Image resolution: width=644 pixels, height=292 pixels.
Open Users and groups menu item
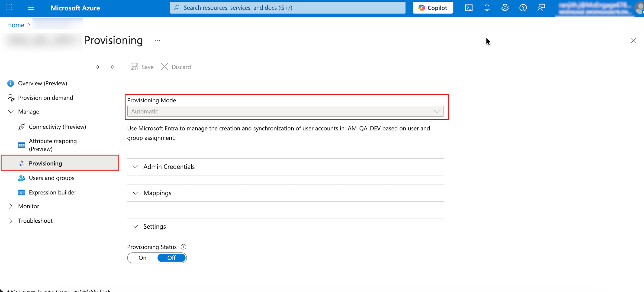point(52,178)
